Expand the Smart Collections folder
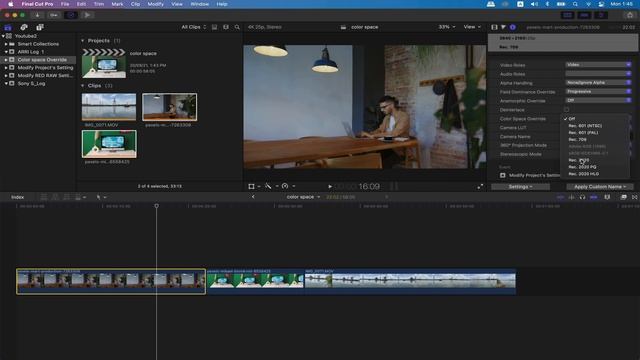The width and height of the screenshot is (640, 360). coord(6,44)
